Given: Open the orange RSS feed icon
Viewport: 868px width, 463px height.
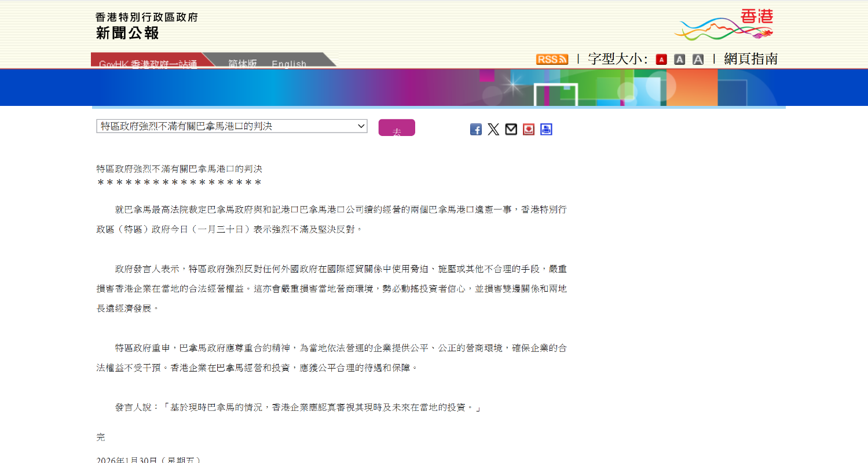Looking at the screenshot, I should [x=551, y=59].
